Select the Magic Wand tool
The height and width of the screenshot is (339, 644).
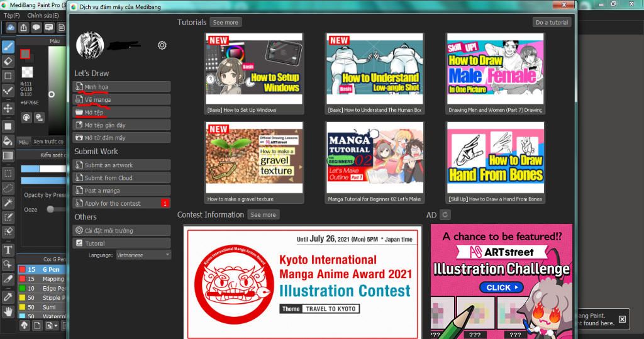pyautogui.click(x=8, y=203)
